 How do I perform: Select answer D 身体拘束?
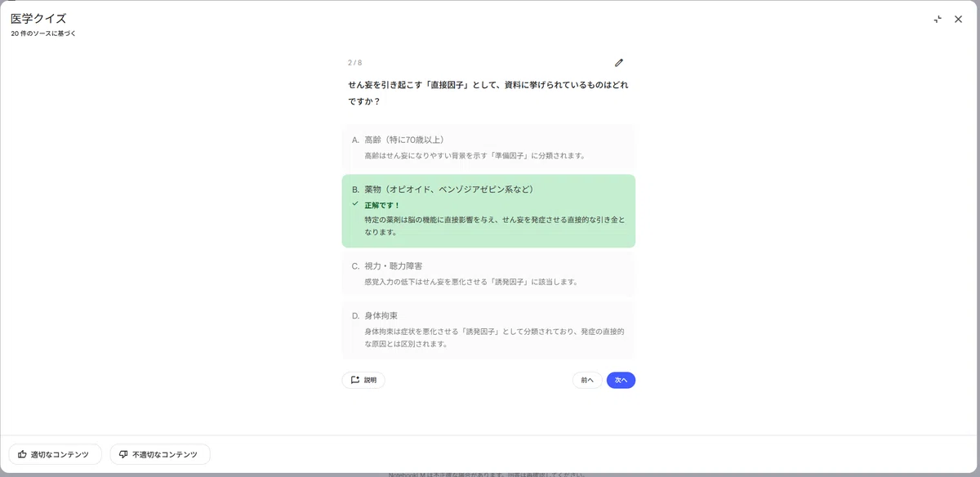[488, 329]
